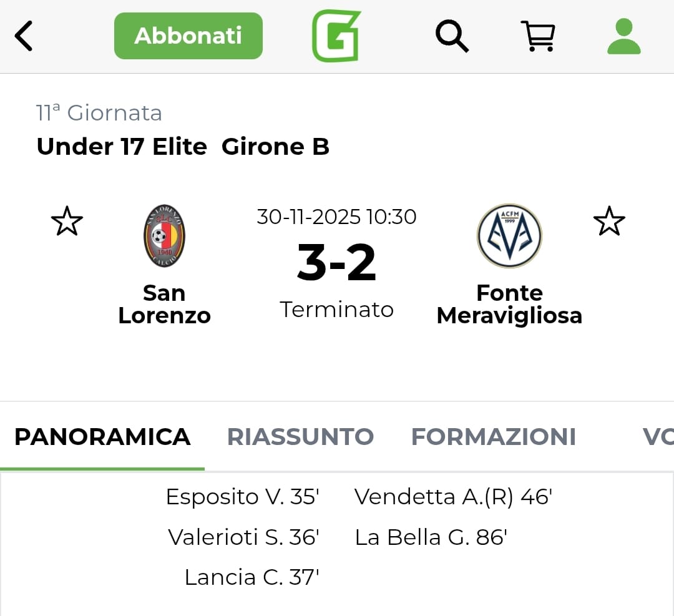Click the Fonte Meravigliosa team crest
The image size is (674, 616).
[509, 236]
